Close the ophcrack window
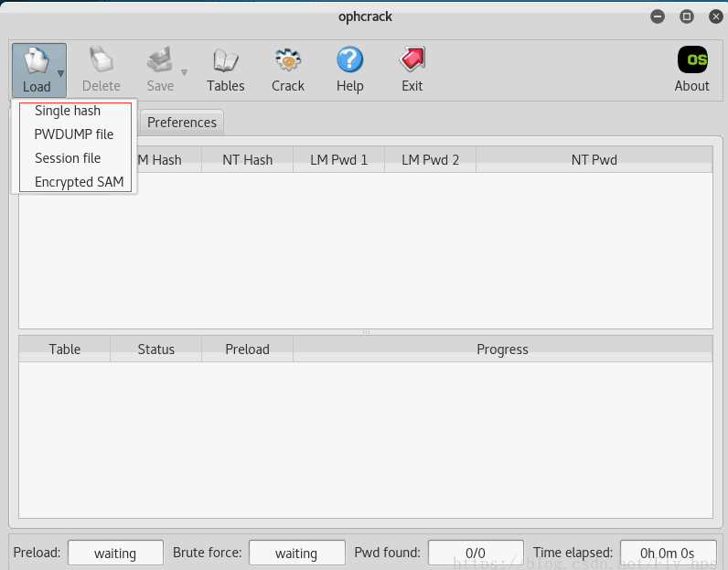This screenshot has width=728, height=570. pos(716,17)
